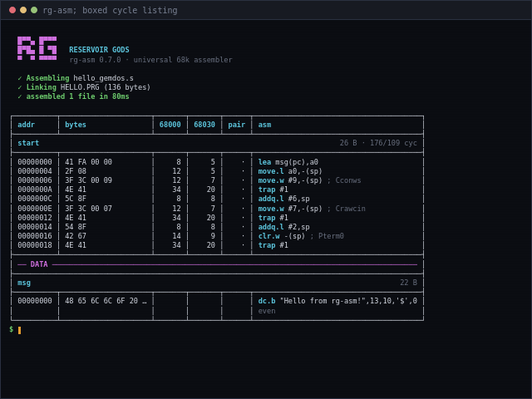The image size is (532, 399).
Task: Click the 'lea msg(pc),a0' instruction
Action: [288, 162]
